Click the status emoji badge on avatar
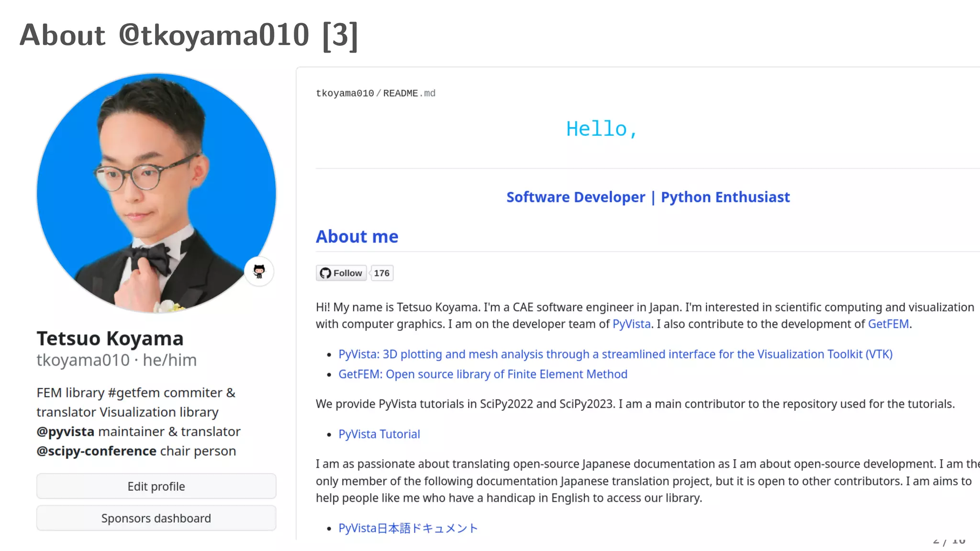 point(259,271)
